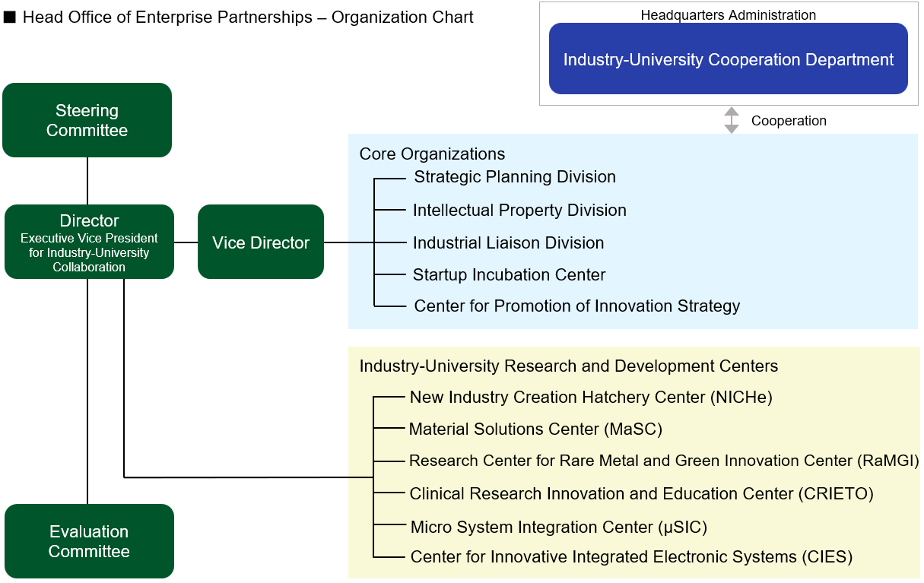This screenshot has width=924, height=583.
Task: Choose 'Startup Incubation Center'
Action: point(510,275)
